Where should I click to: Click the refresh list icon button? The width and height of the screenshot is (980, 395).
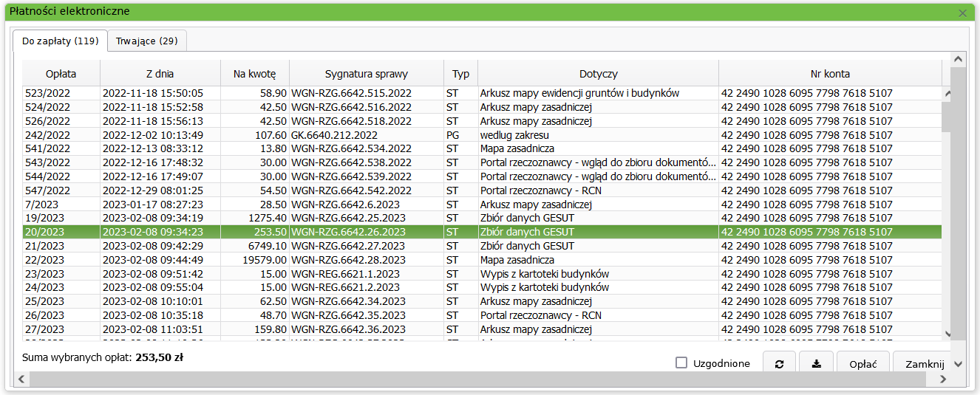coord(779,364)
